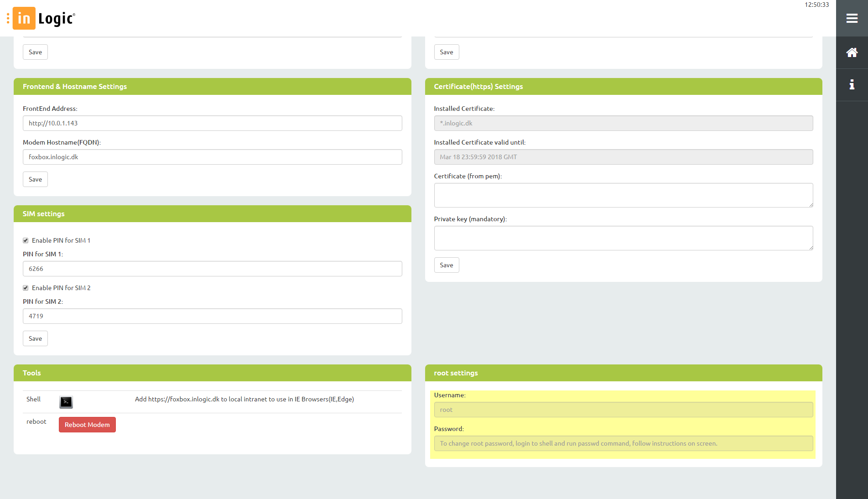This screenshot has width=868, height=499.
Task: Click the inLogic logo
Action: tap(44, 18)
